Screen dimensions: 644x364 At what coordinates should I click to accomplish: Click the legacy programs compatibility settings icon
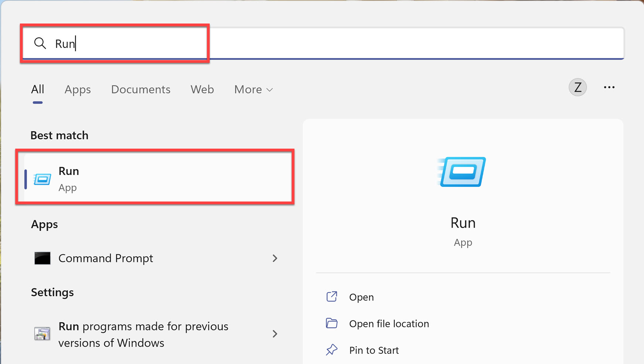42,333
